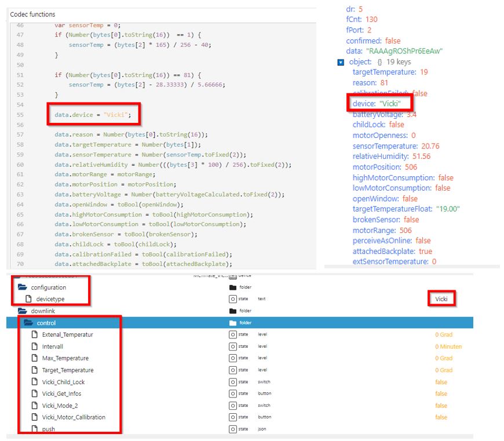Select Vicki_Child_Lock state entry

point(63,382)
